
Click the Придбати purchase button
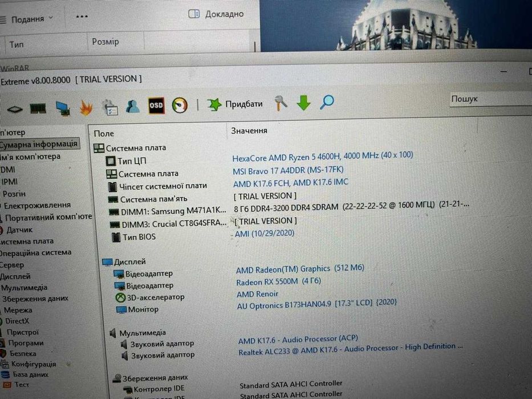(235, 104)
